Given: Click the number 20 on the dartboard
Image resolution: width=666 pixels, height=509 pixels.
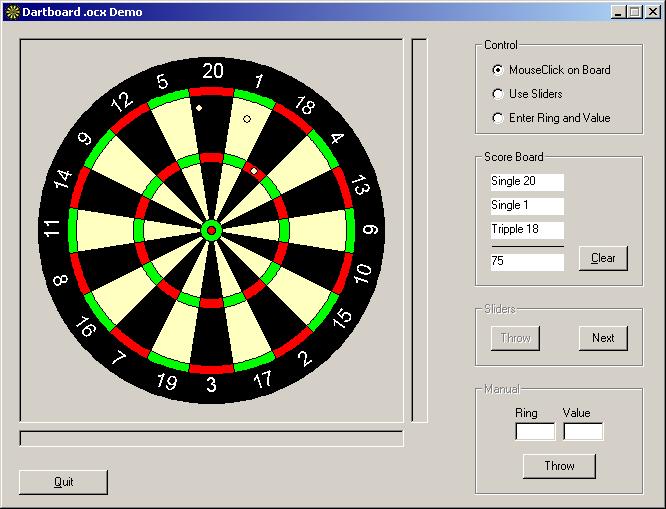Looking at the screenshot, I should 213,71.
